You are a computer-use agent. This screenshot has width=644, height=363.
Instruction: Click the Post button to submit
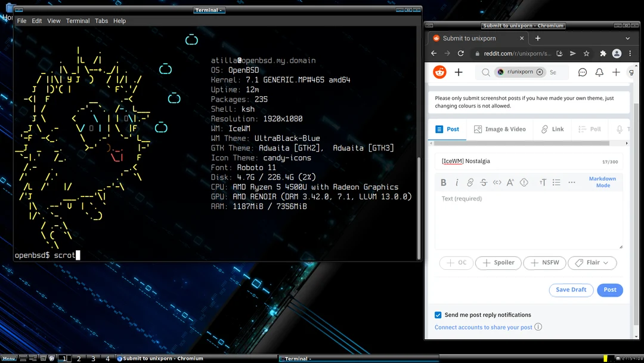coord(609,290)
